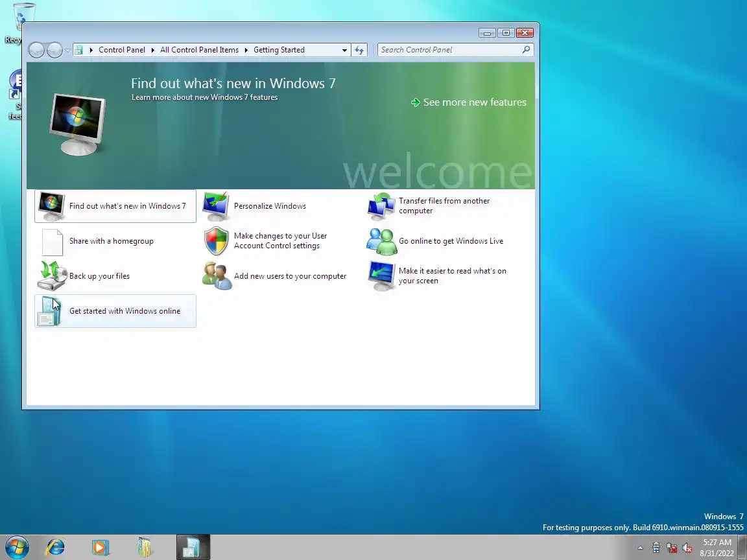Click the Show desktop strip beside the clock
747x560 pixels.
(742, 547)
